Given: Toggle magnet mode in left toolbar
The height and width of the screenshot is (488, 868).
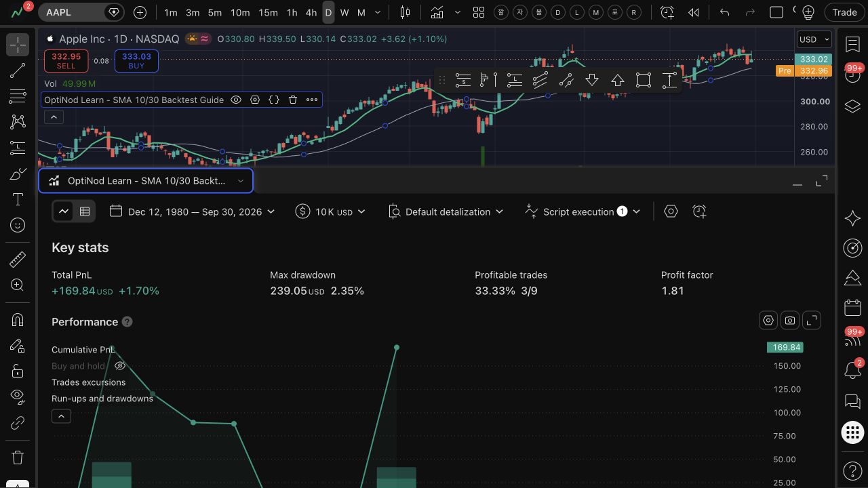Looking at the screenshot, I should [x=18, y=320].
